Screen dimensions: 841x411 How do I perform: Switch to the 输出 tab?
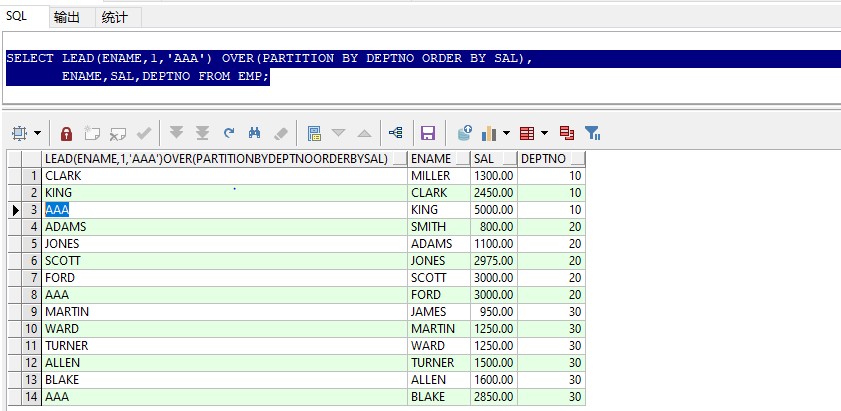68,17
